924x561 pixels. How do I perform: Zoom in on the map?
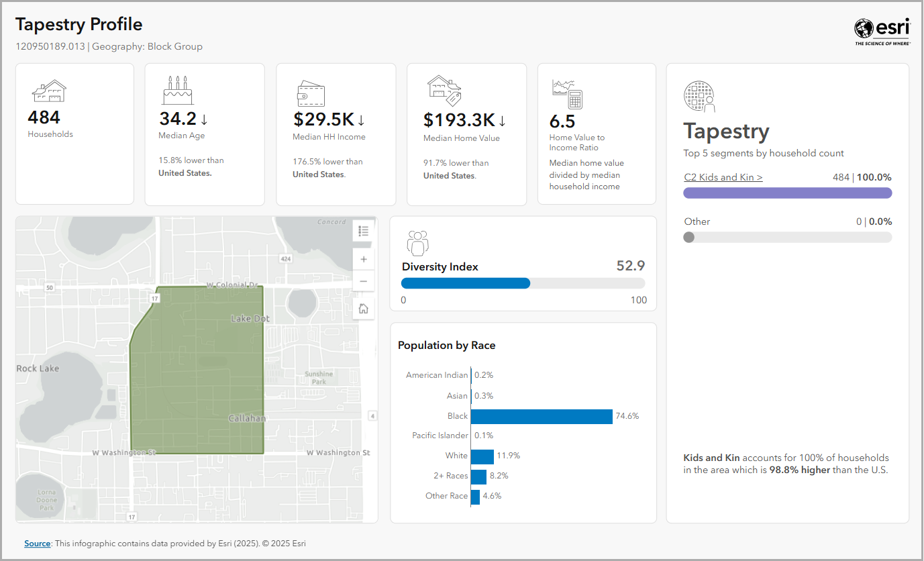[x=364, y=259]
